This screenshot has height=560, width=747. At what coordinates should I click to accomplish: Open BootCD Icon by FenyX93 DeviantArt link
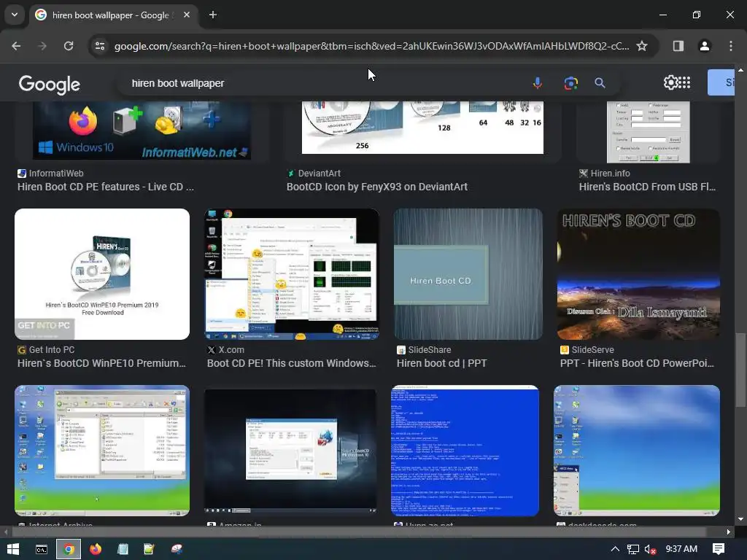[x=377, y=187]
